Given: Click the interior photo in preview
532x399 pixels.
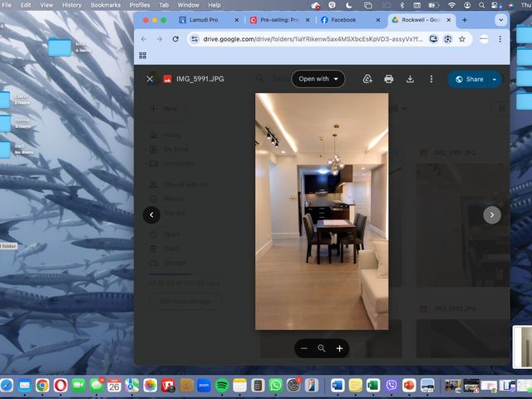Looking at the screenshot, I should pos(322,211).
